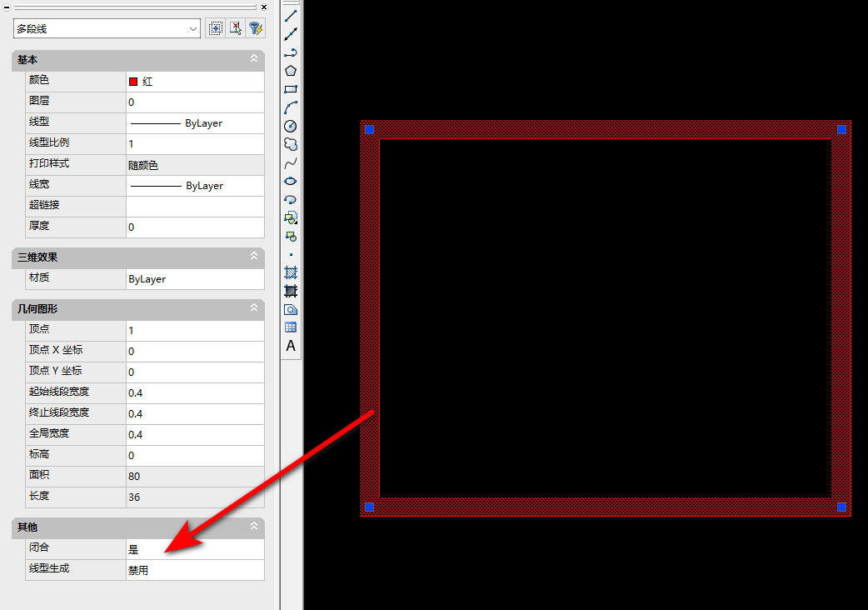
Task: Click the 全局宽度 value field
Action: point(195,434)
